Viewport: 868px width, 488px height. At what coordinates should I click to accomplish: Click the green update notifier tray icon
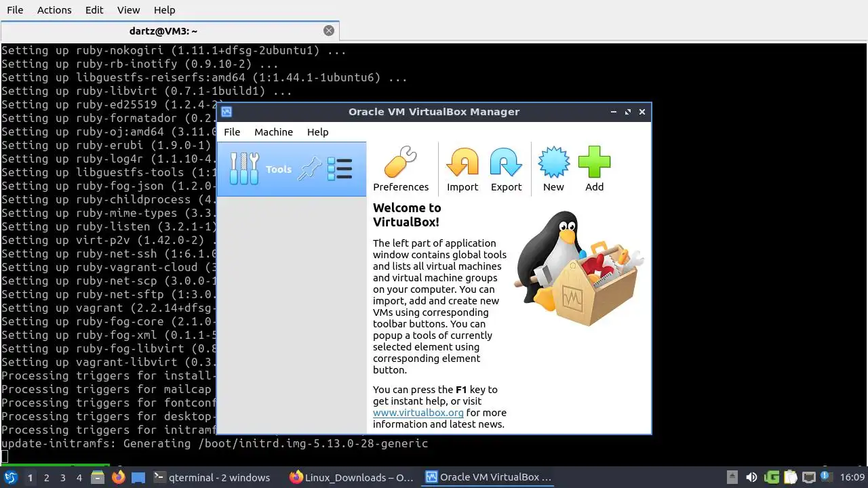[x=771, y=477]
